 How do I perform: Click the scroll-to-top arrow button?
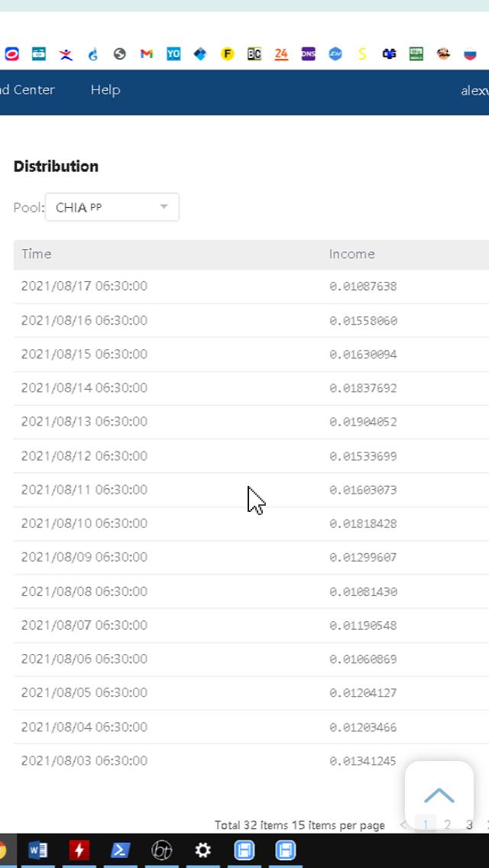(x=439, y=795)
